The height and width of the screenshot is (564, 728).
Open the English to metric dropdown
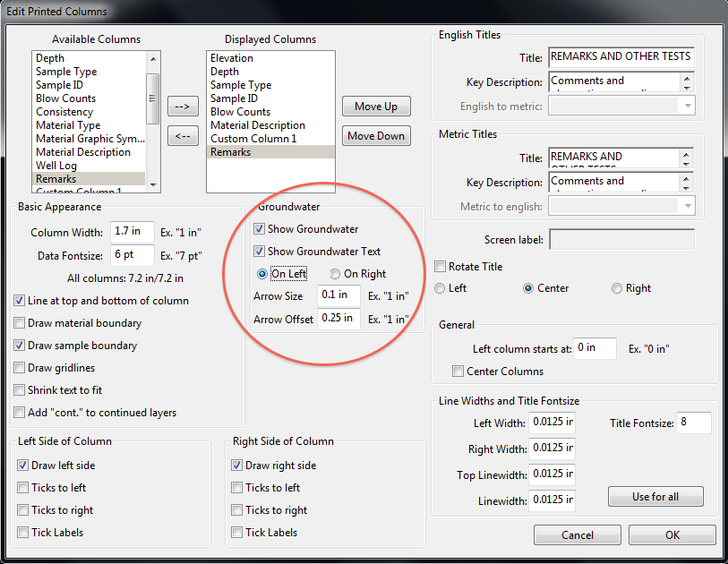tap(687, 106)
